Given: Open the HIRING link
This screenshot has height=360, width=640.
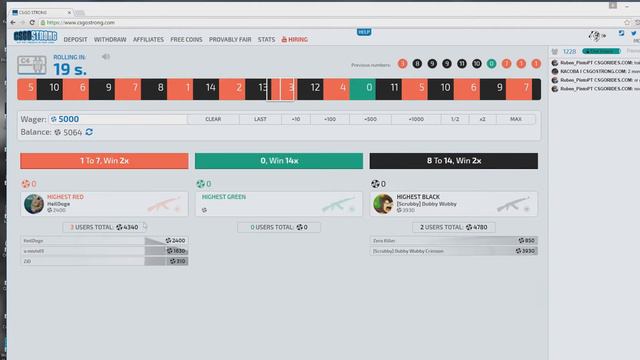Looking at the screenshot, I should tap(295, 40).
